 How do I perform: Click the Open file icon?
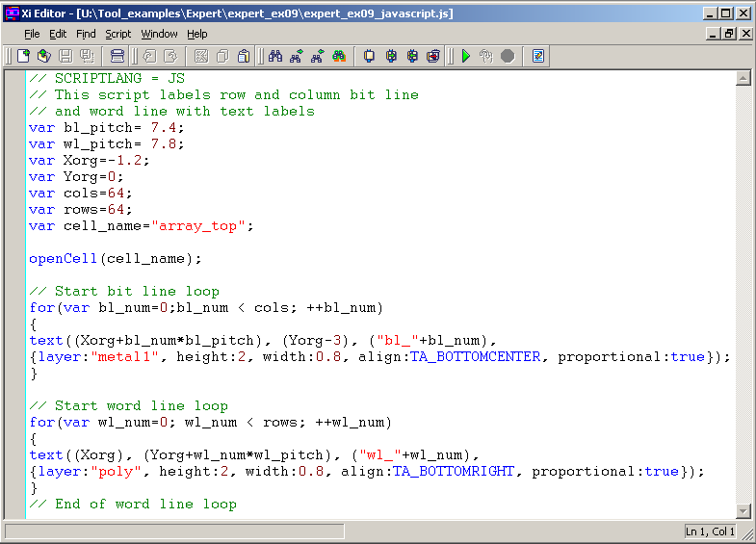click(44, 56)
